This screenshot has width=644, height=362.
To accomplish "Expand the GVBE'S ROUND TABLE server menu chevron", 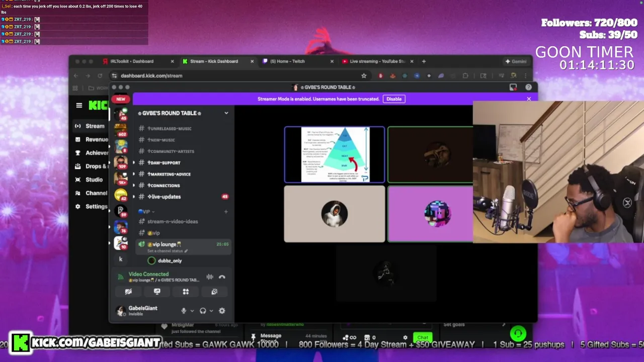I will point(226,113).
